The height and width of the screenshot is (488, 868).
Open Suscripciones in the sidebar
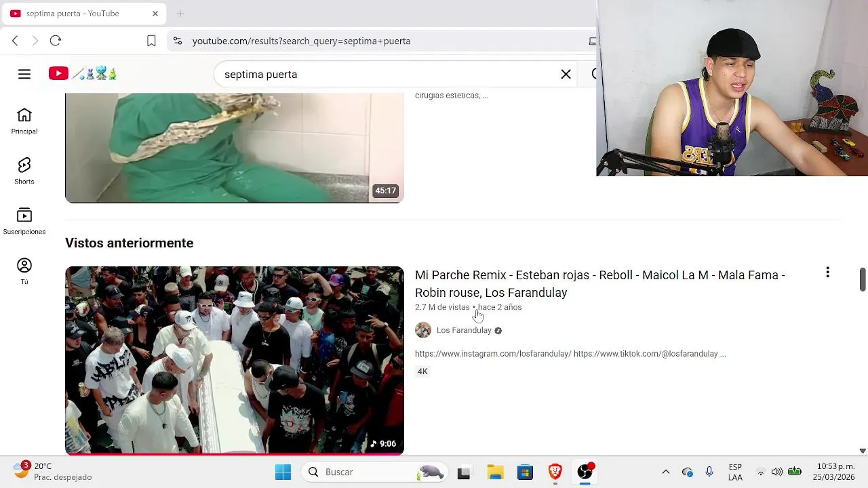24,222
